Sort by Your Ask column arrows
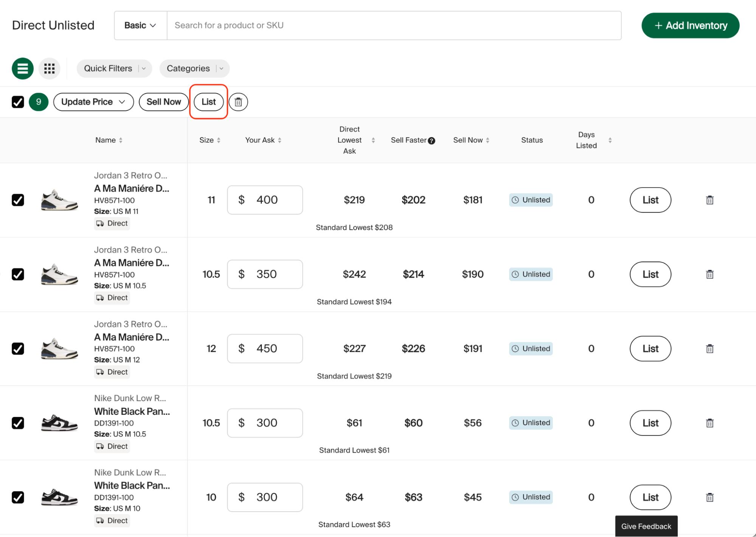 tap(279, 140)
